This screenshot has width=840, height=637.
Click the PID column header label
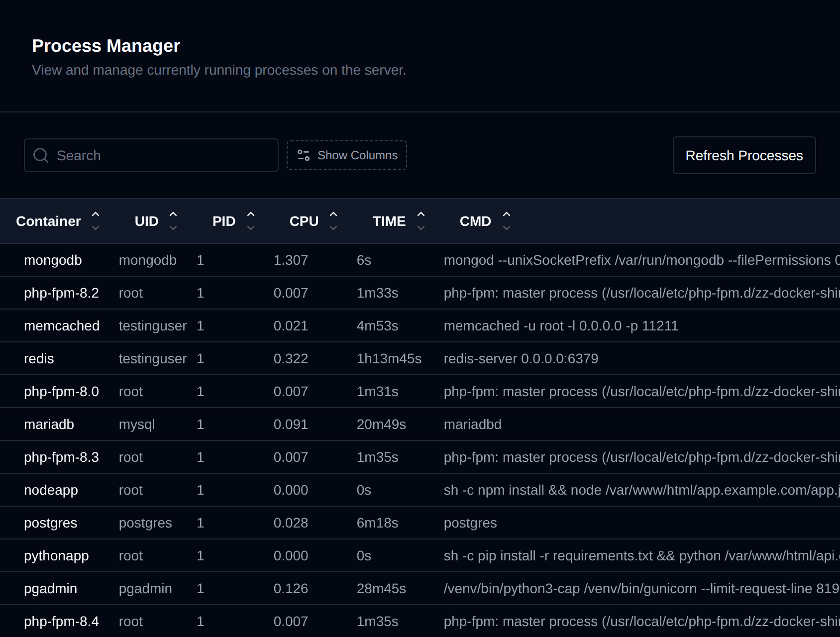[x=224, y=221]
